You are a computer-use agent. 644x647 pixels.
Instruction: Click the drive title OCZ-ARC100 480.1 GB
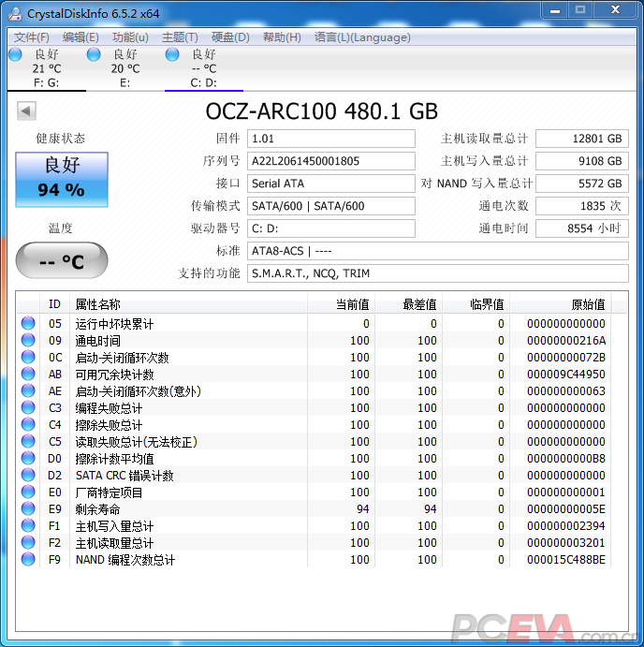pos(322,111)
